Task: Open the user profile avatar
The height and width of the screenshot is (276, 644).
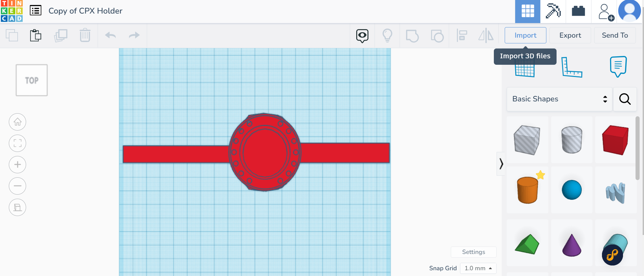Action: (629, 11)
